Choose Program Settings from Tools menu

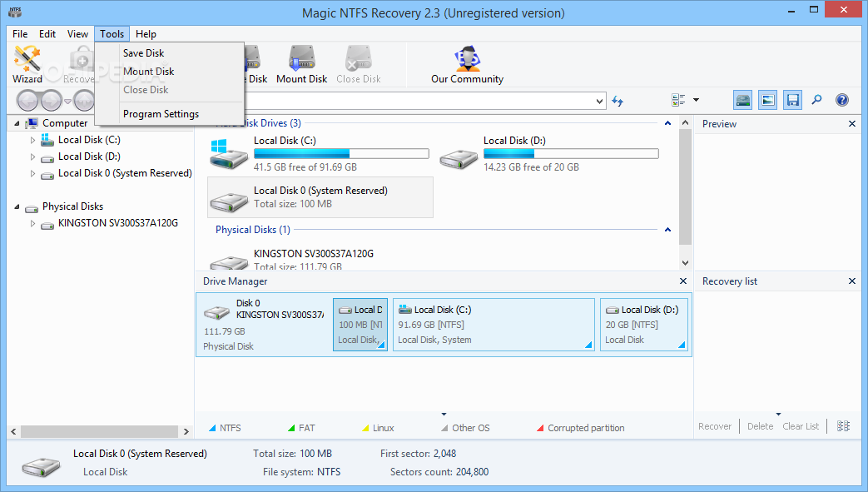(170, 114)
